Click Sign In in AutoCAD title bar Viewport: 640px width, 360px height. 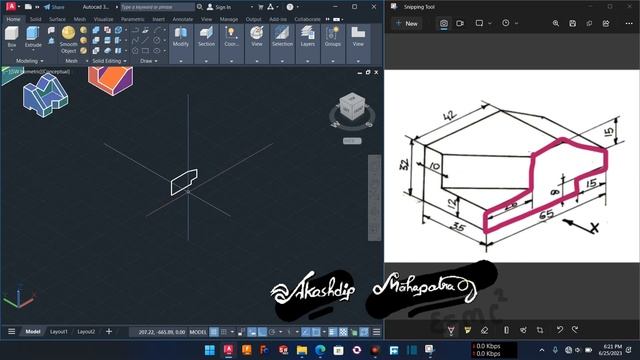tap(219, 7)
